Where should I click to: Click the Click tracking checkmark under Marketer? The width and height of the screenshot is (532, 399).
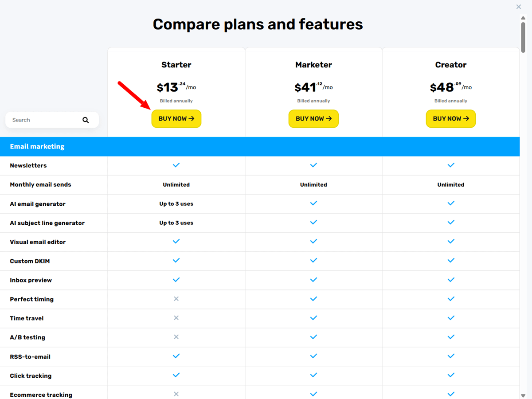[313, 375]
